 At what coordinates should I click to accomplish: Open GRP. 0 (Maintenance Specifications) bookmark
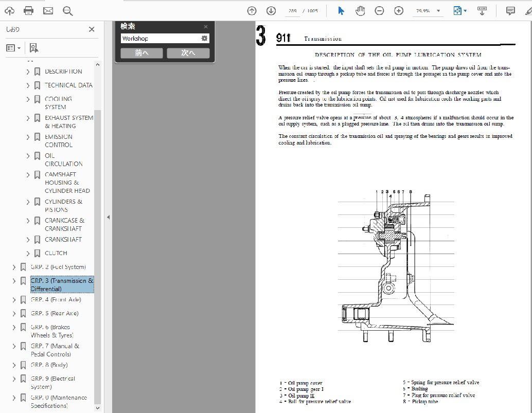click(x=59, y=402)
